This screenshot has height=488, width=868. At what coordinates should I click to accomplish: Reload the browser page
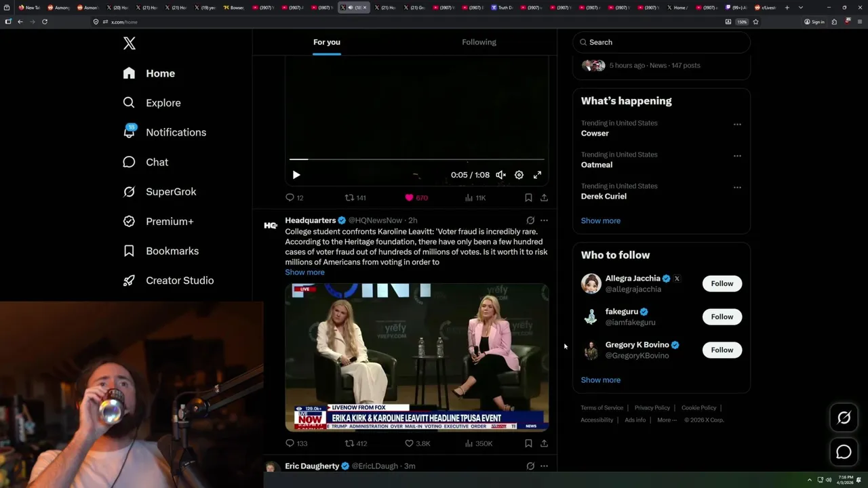click(45, 22)
